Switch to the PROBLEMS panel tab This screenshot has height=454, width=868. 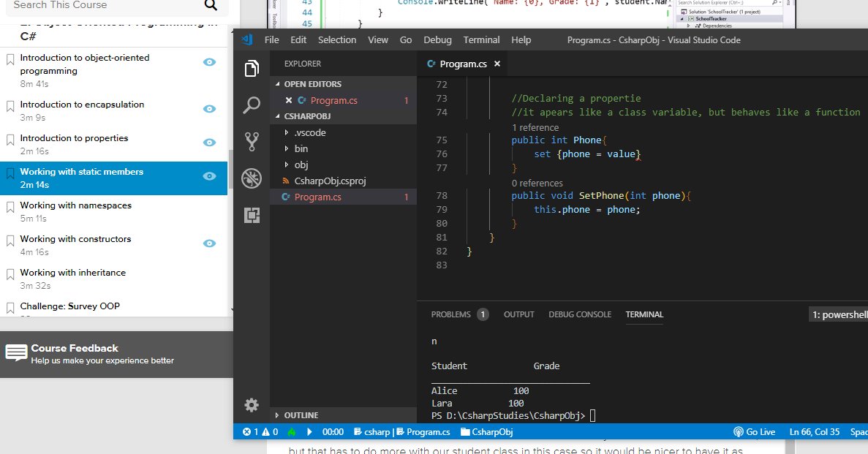click(450, 314)
